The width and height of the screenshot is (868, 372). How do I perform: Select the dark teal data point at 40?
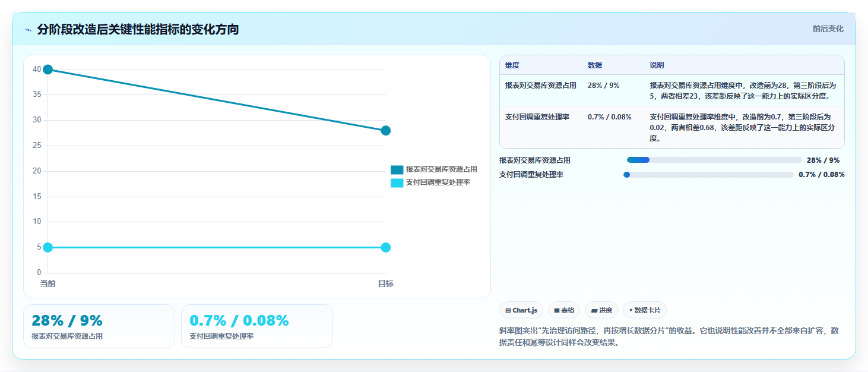48,70
